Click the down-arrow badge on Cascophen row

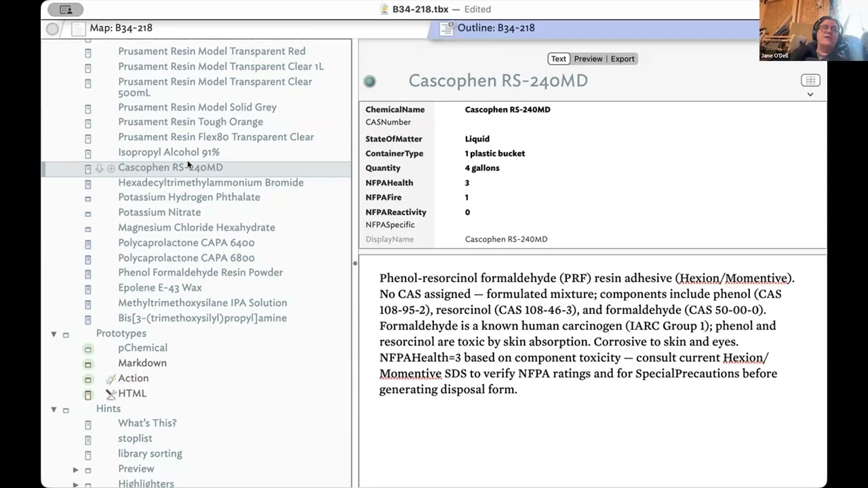[99, 168]
